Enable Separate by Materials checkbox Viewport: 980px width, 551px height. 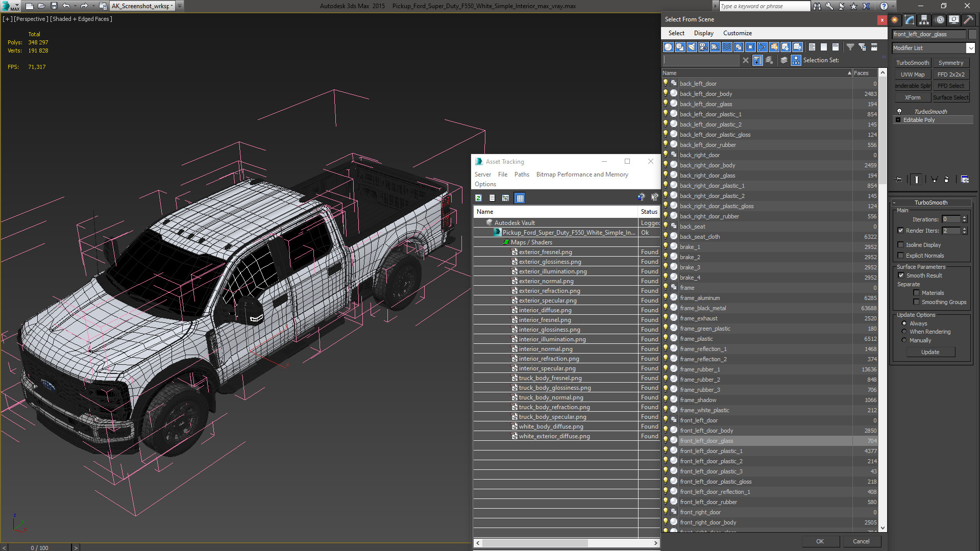tap(917, 293)
